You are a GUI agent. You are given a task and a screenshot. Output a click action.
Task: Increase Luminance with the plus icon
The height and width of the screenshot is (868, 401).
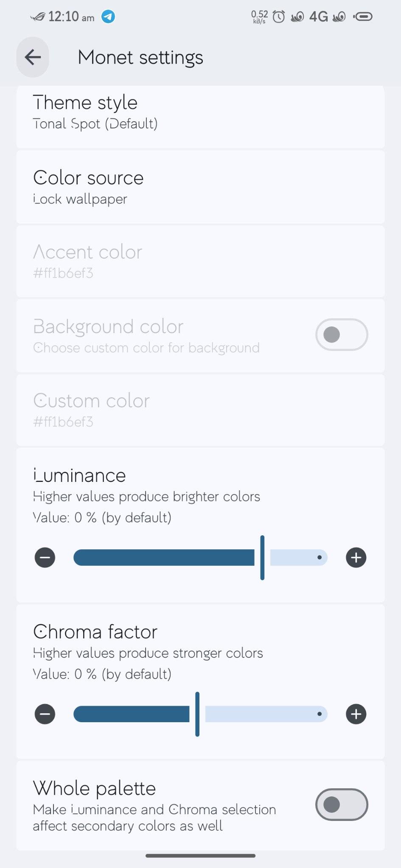(x=356, y=557)
